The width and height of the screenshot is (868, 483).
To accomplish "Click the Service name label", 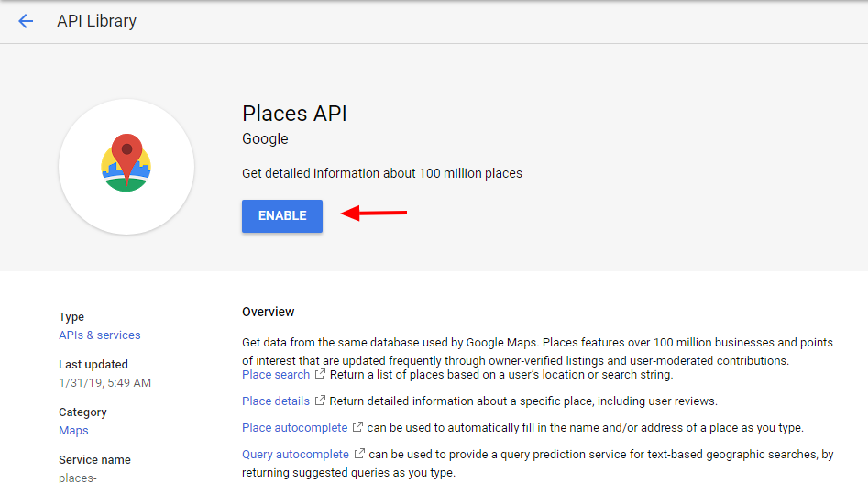I will click(x=94, y=460).
